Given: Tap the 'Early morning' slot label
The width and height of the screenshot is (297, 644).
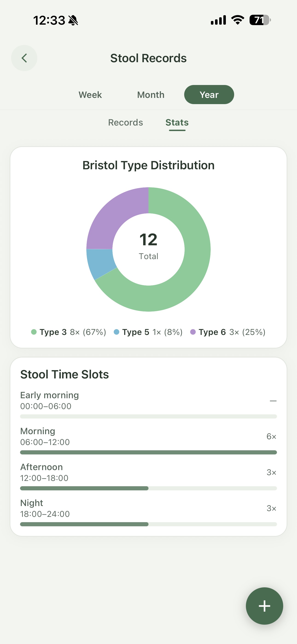Looking at the screenshot, I should click(x=49, y=395).
